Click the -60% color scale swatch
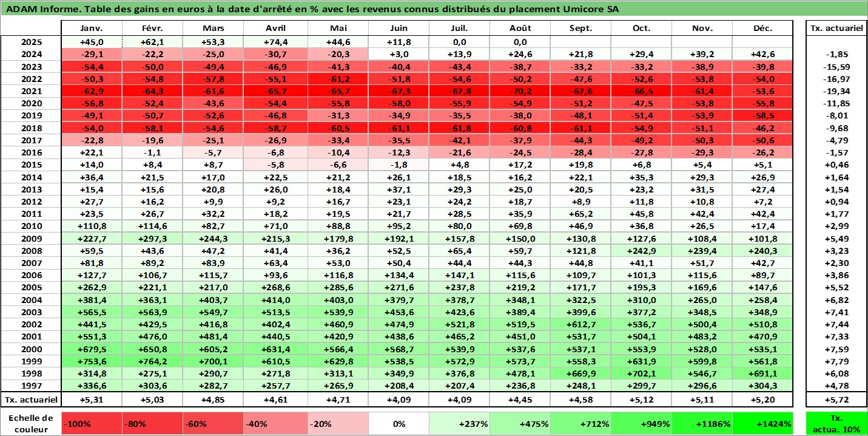The height and width of the screenshot is (436, 868). (213, 423)
